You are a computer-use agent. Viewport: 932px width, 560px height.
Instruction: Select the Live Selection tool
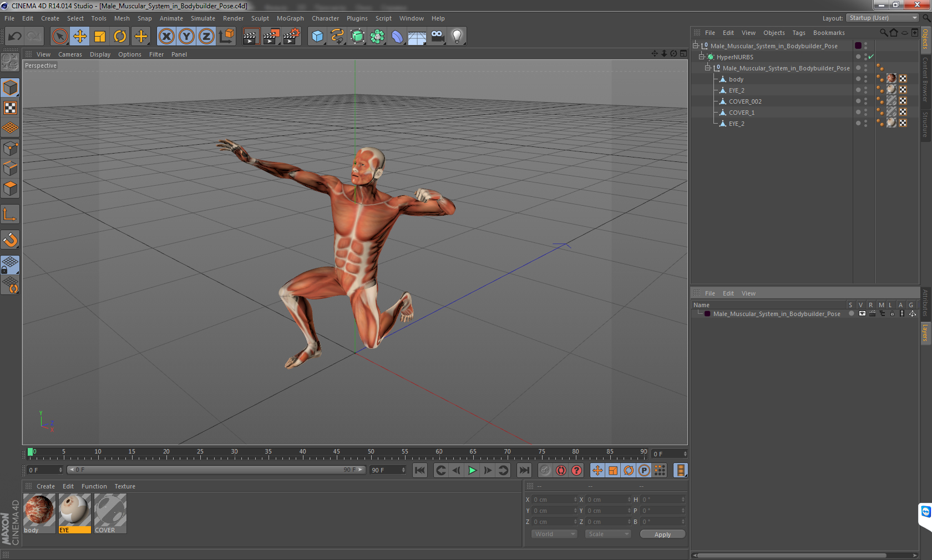pos(59,37)
